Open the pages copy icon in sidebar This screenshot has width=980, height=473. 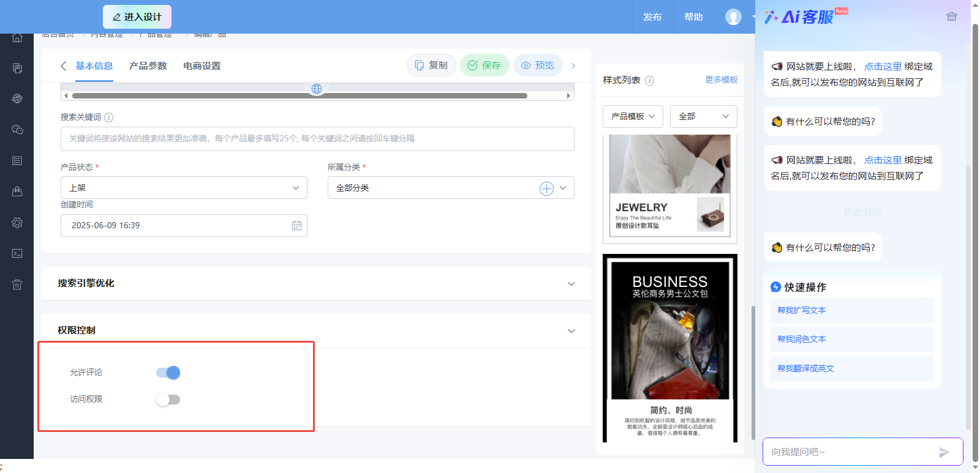[17, 68]
